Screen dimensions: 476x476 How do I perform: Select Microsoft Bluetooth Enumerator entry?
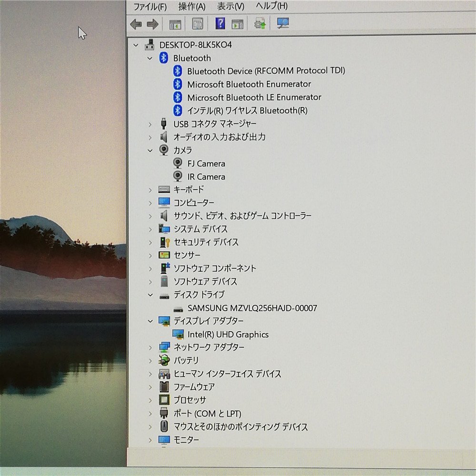pos(249,84)
